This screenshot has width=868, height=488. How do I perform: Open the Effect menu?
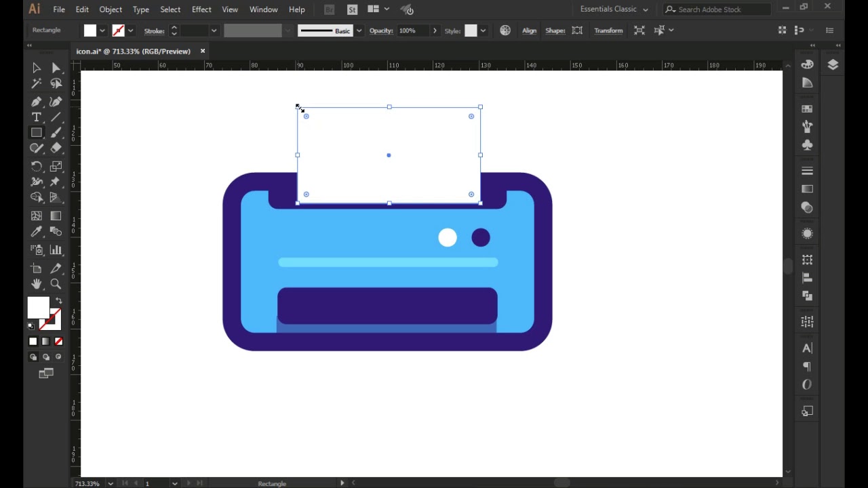pyautogui.click(x=201, y=9)
